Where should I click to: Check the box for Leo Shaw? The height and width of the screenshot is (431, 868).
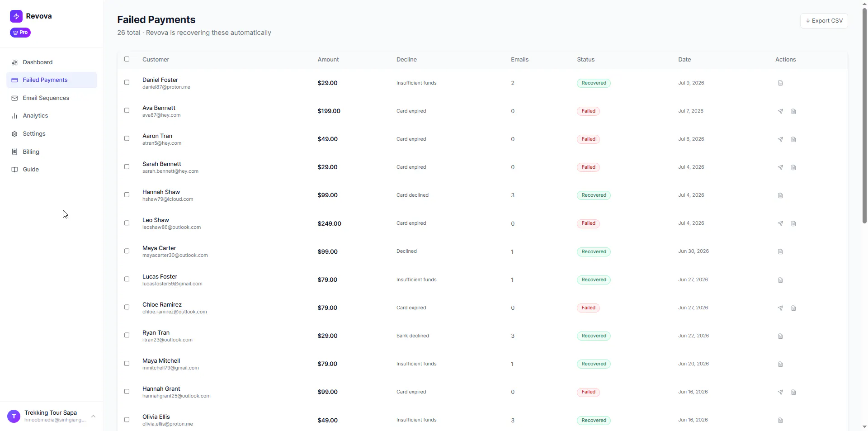(x=127, y=223)
